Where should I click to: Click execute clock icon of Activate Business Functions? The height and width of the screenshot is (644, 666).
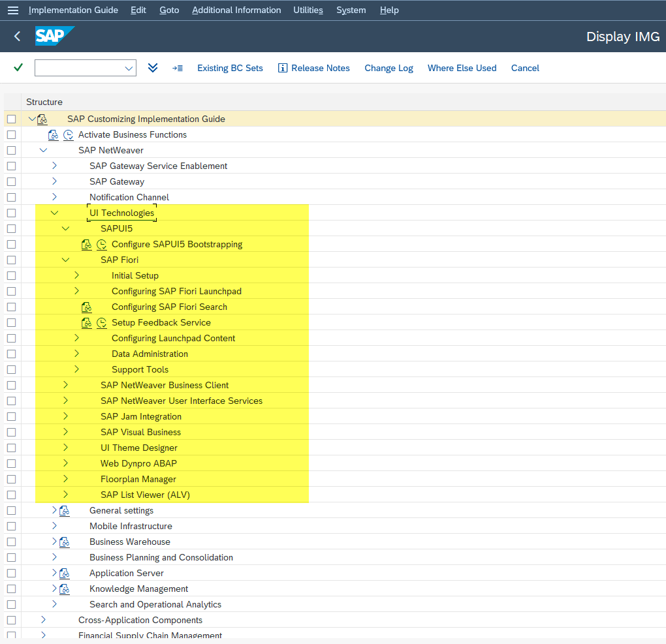(x=68, y=135)
